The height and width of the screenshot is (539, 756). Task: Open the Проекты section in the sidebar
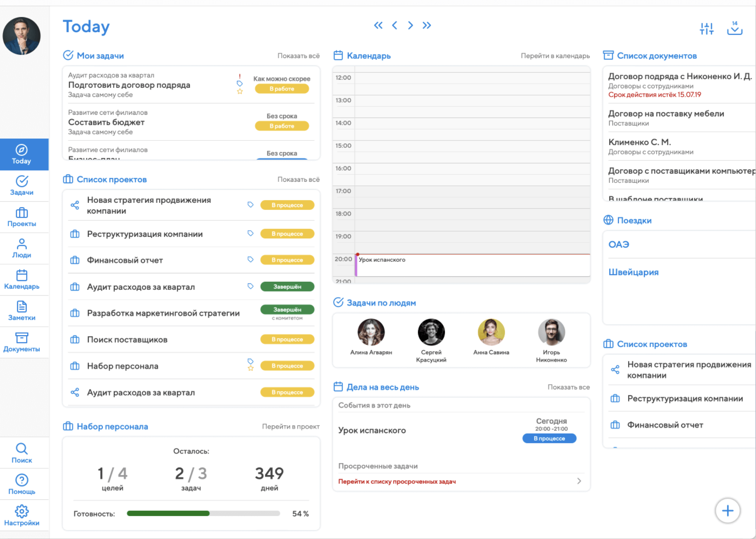click(x=22, y=217)
